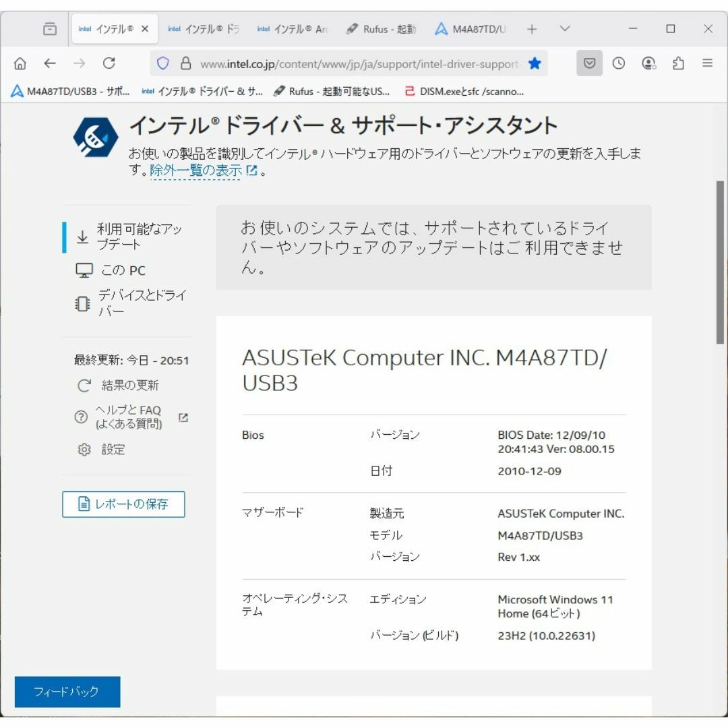Image resolution: width=728 pixels, height=728 pixels.
Task: Go to browser home page
Action: 20,63
